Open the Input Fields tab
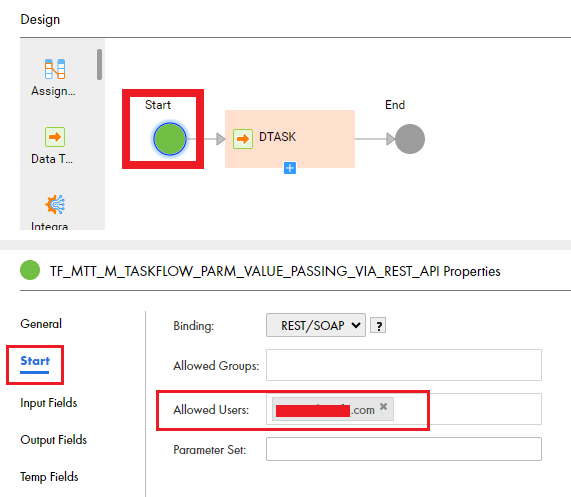This screenshot has height=497, width=571. [x=49, y=403]
